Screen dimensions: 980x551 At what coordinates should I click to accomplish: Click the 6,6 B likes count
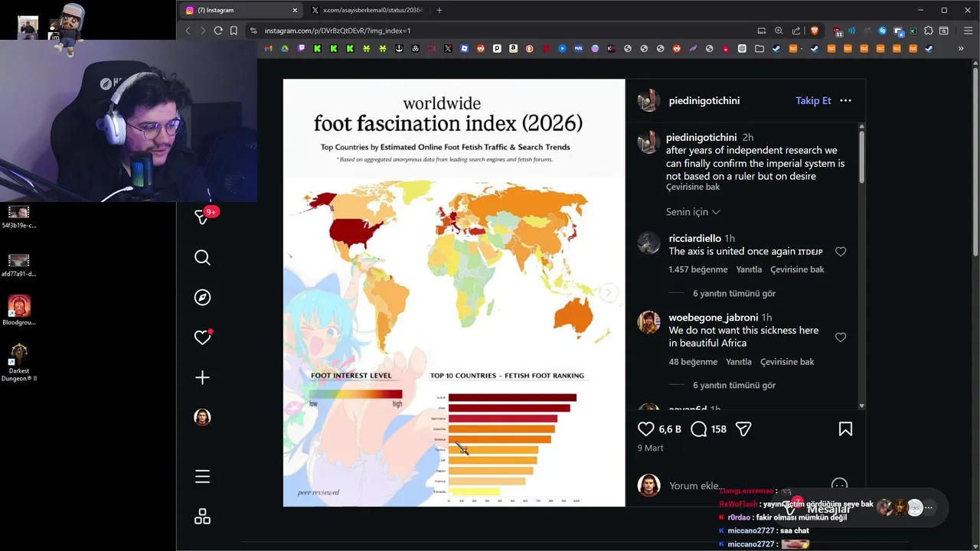(670, 429)
